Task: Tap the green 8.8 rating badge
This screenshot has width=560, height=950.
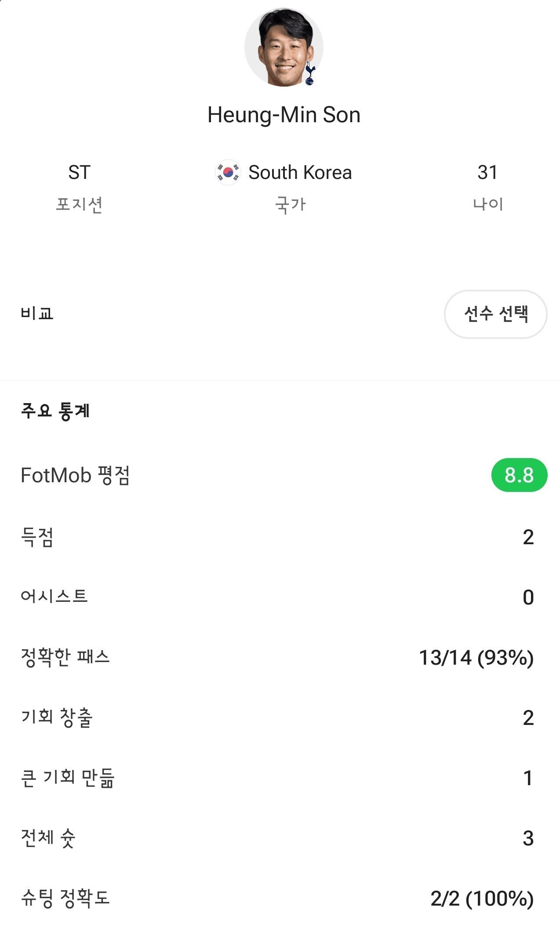Action: (519, 475)
